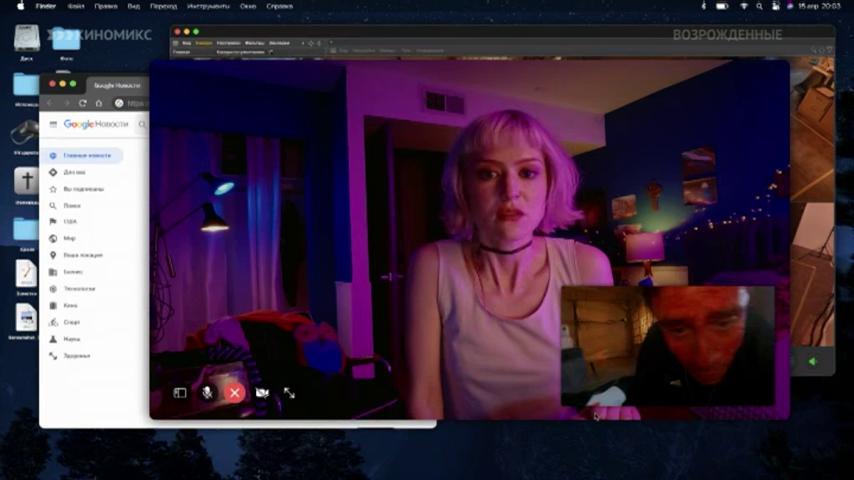Select the picture-in-picture self-view thumbnail
854x480 pixels.
pos(668,346)
